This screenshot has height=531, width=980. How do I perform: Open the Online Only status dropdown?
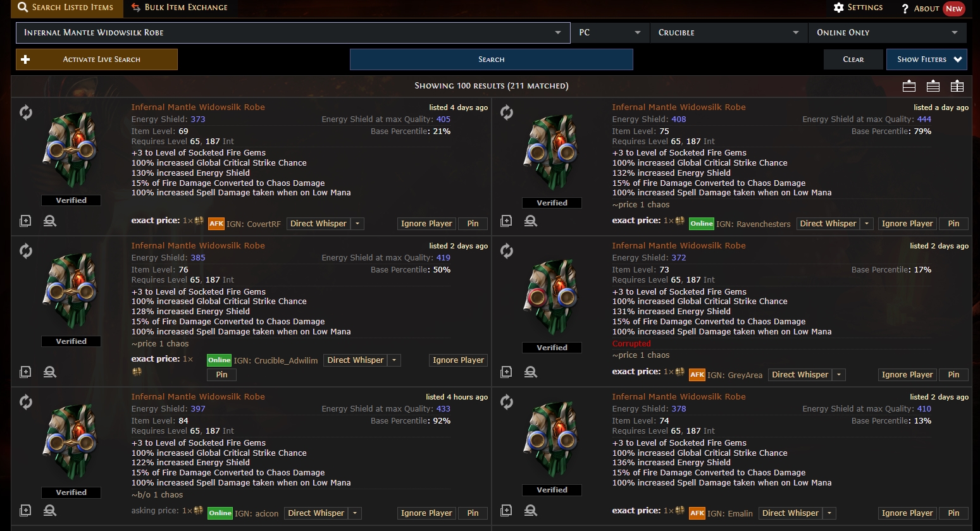point(886,32)
